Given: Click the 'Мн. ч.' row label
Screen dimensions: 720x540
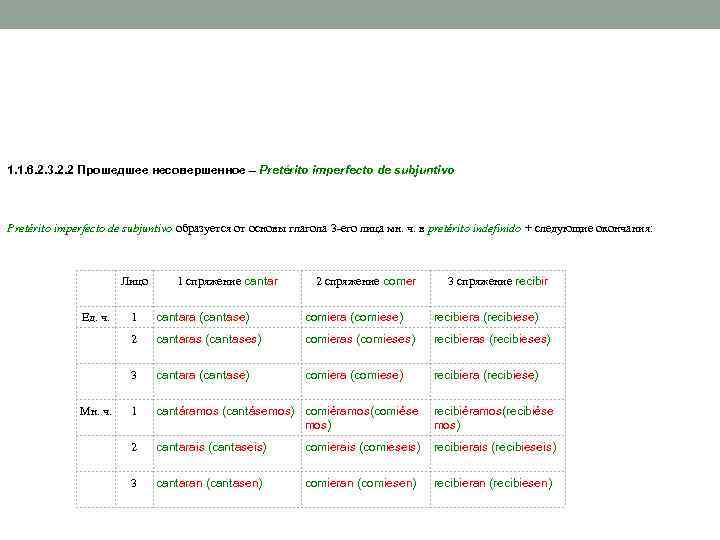Looking at the screenshot, I should 96,411.
